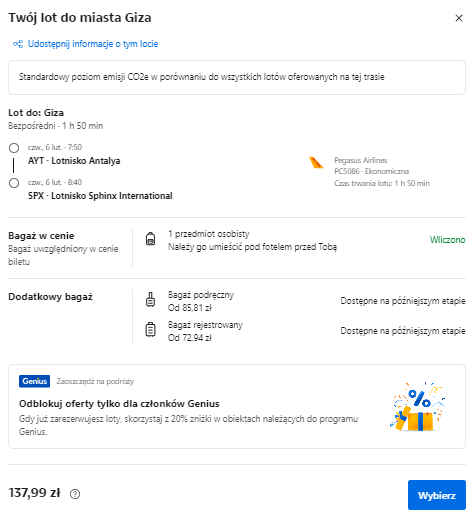The width and height of the screenshot is (475, 520).
Task: Click the carry-on baggage icon
Action: (x=151, y=300)
